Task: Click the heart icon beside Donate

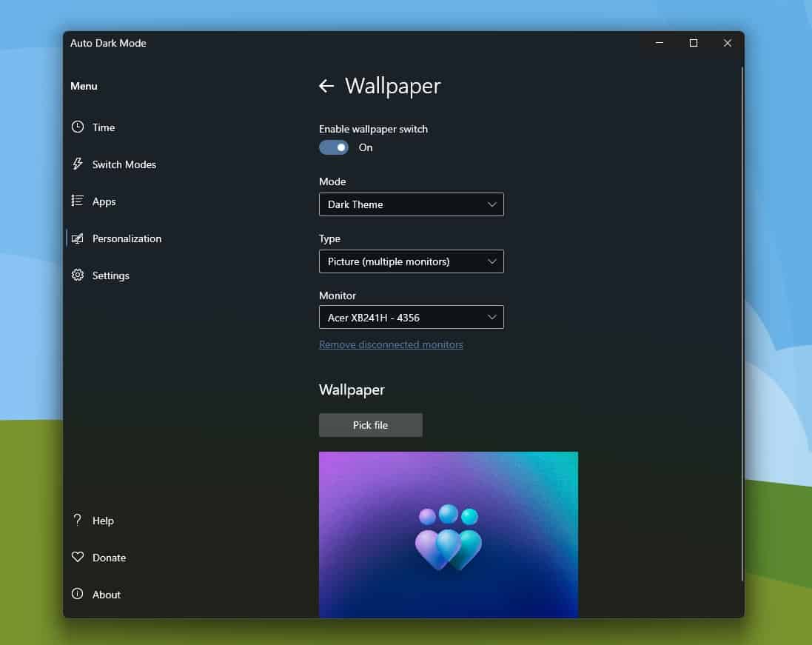Action: (78, 557)
